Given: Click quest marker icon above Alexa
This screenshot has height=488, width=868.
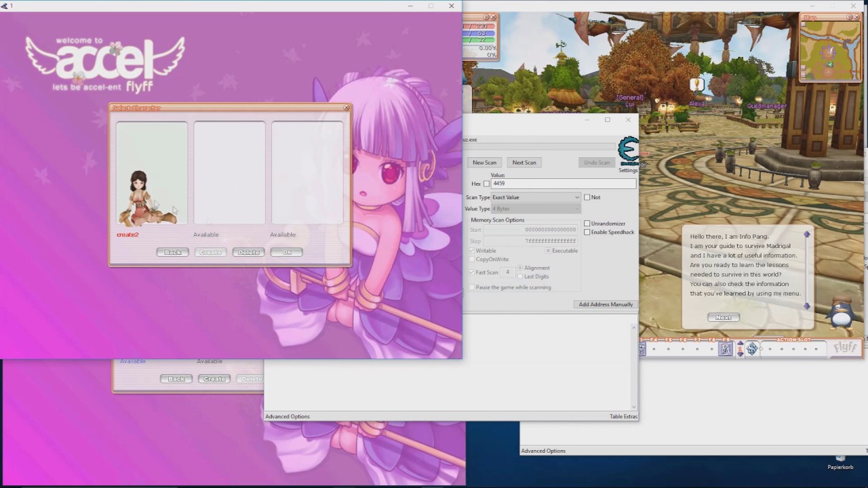Looking at the screenshot, I should click(696, 85).
